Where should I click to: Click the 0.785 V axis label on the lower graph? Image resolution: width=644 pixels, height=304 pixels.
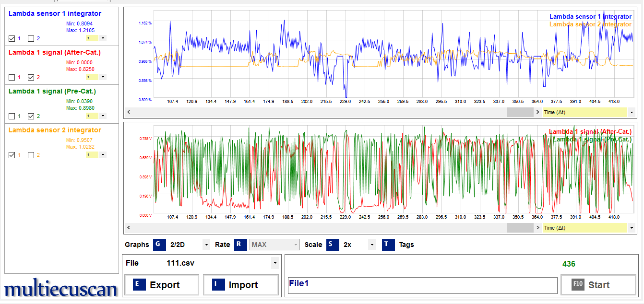coord(145,139)
